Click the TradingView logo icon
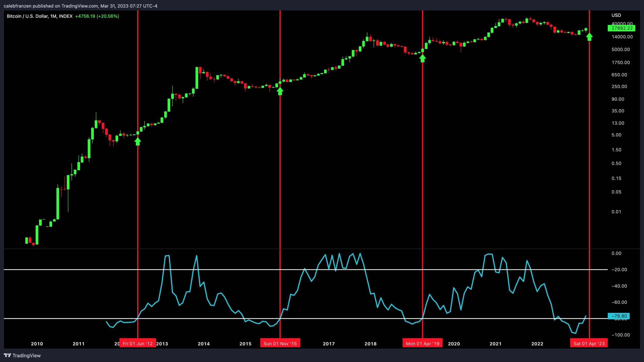The height and width of the screenshot is (362, 644). 8,355
